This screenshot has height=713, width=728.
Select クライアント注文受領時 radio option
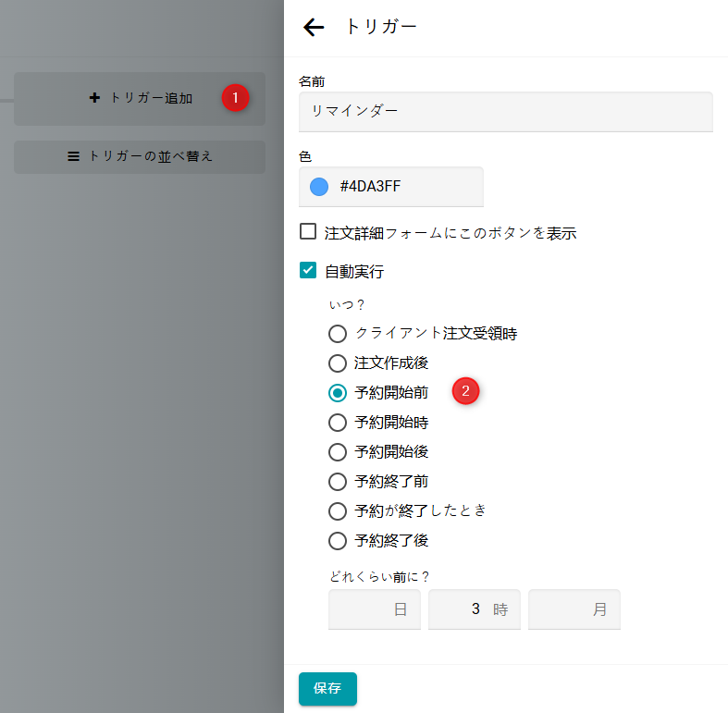pos(338,334)
